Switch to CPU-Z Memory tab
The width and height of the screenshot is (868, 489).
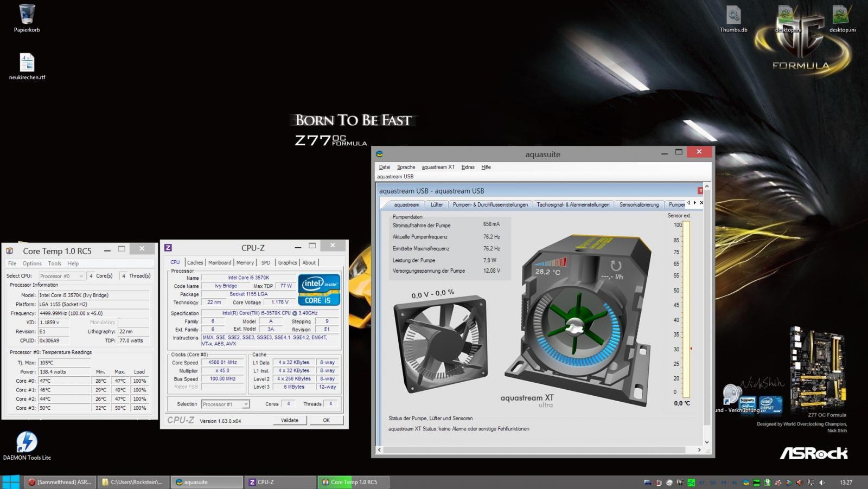pos(245,262)
